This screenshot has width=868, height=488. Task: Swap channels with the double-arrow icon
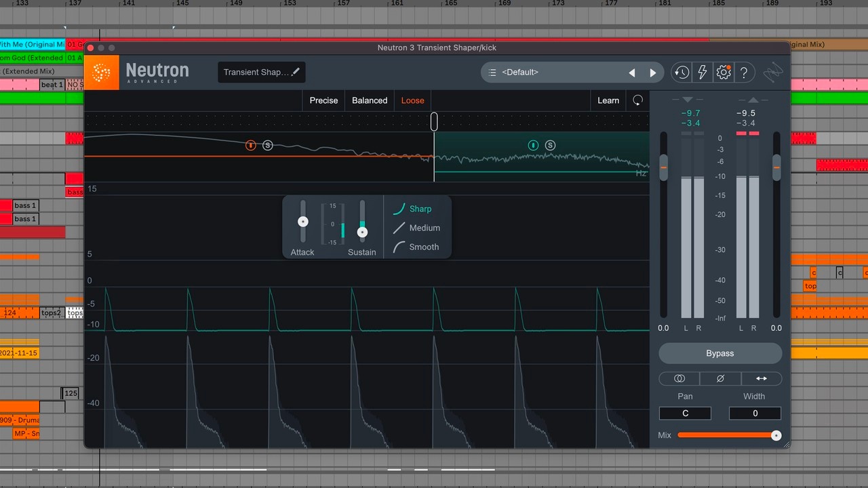pos(761,379)
